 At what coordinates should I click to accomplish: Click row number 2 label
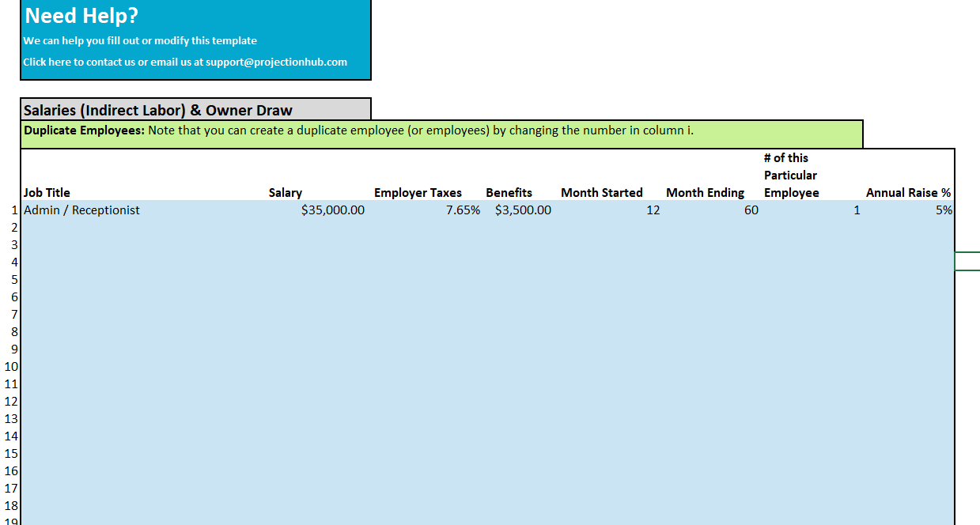(13, 227)
